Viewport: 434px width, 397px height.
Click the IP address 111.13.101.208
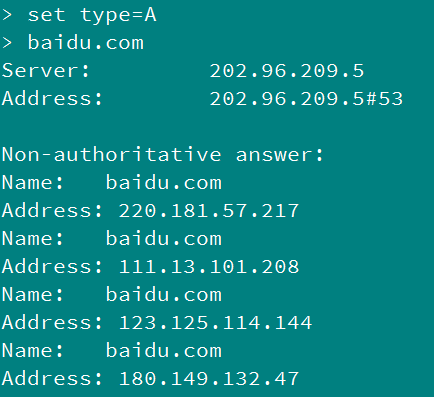coord(209,267)
